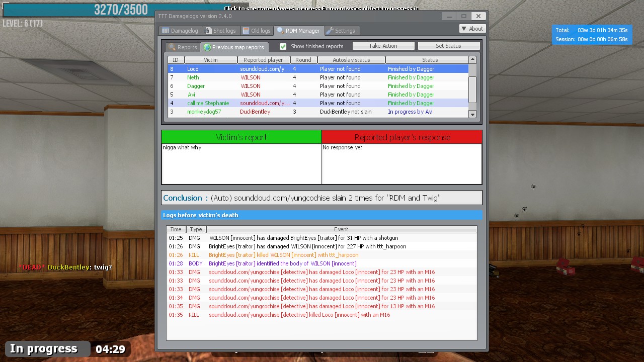Select the 01:26 KILL WILSON log entry
This screenshot has width=644, height=362.
tap(321, 255)
